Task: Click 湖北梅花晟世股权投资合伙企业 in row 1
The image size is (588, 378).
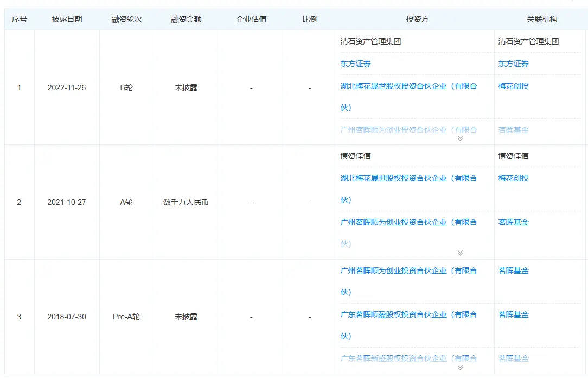Action: [x=407, y=86]
